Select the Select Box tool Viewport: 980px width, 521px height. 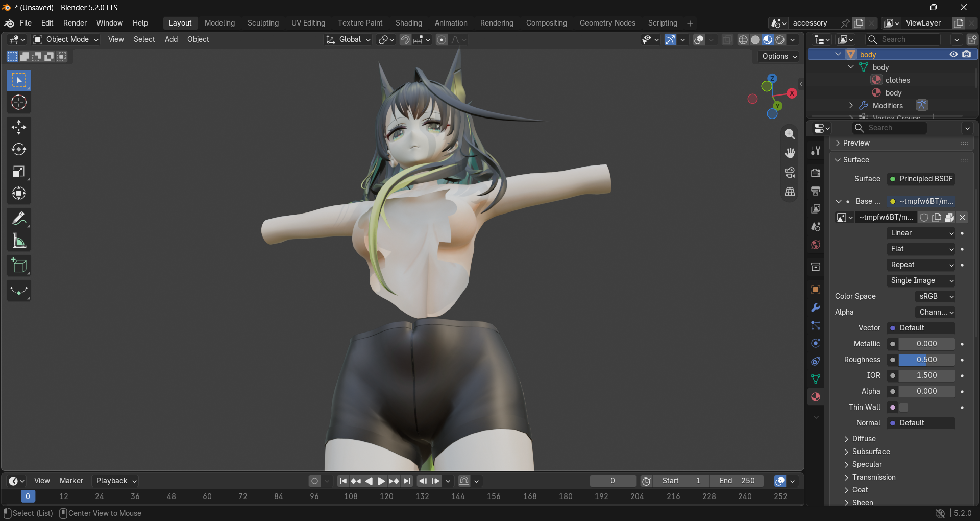click(x=19, y=81)
